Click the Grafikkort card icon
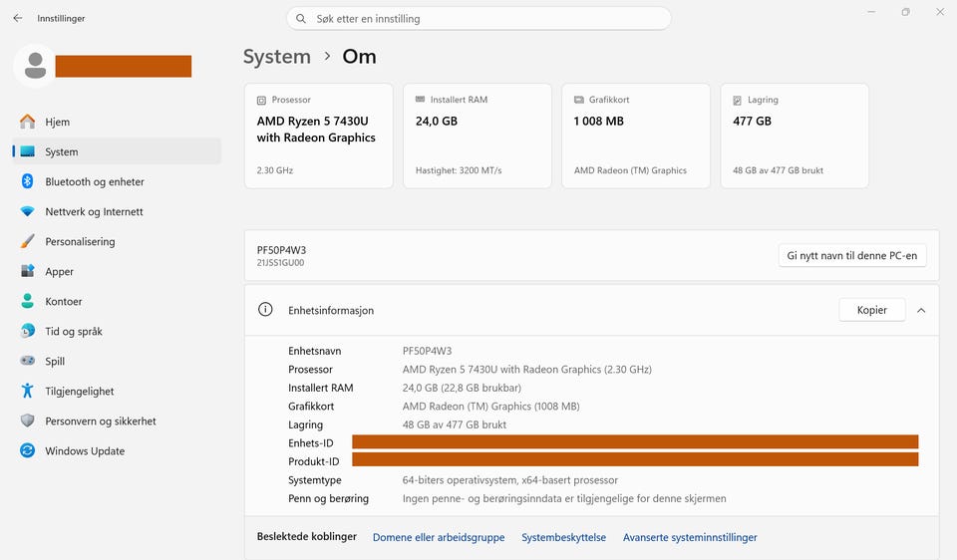The image size is (957, 560). 578,100
